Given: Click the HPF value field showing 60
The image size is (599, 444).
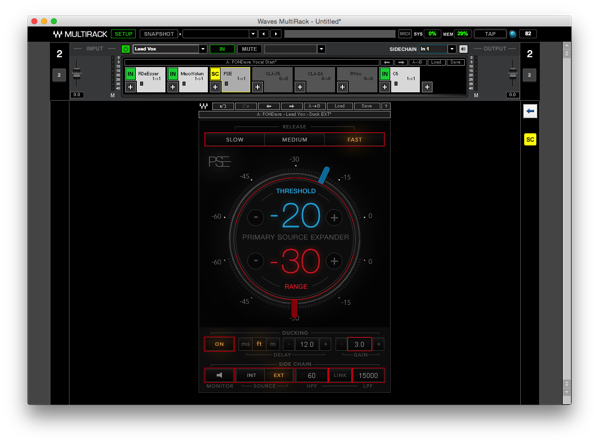Looking at the screenshot, I should [x=311, y=375].
